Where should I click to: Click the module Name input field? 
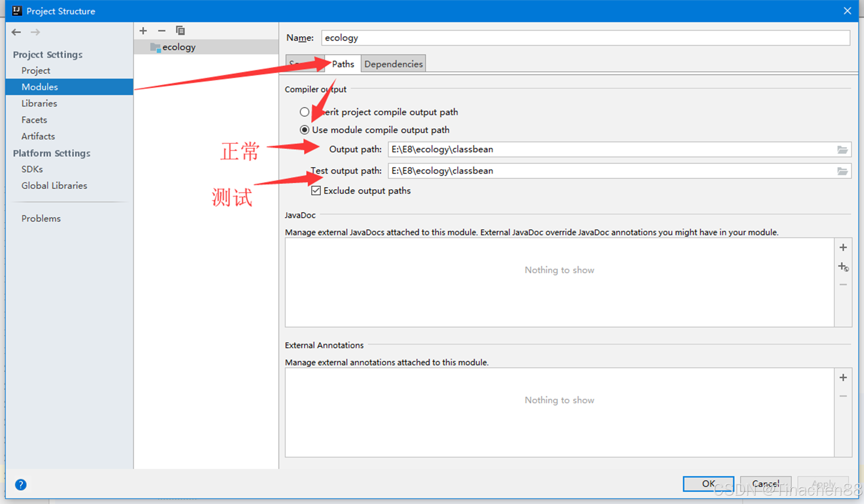coord(585,38)
